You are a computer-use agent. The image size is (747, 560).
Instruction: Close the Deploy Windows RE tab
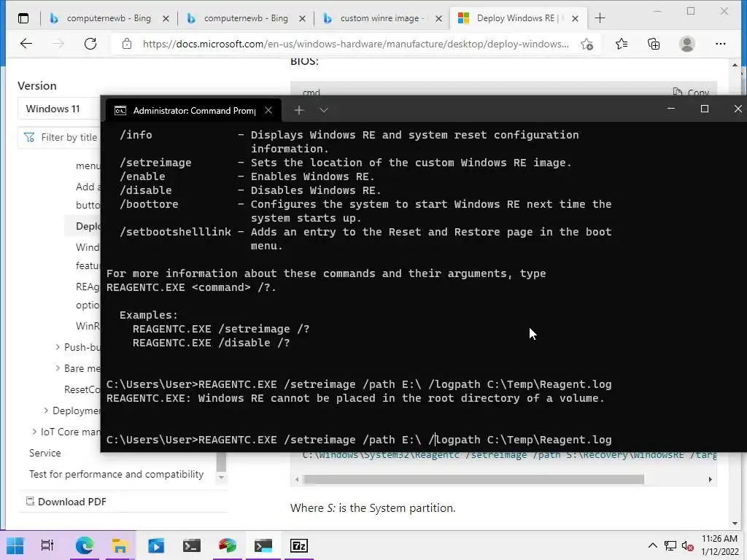(x=575, y=18)
